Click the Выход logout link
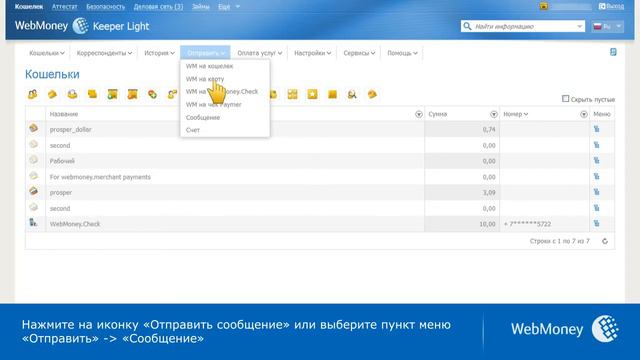 tap(611, 6)
